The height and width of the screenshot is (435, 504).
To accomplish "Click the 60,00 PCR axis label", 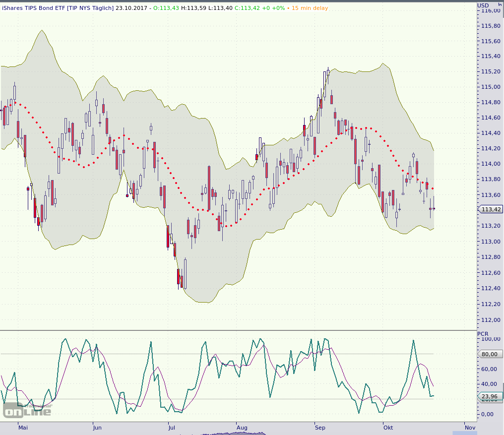I will click(489, 369).
